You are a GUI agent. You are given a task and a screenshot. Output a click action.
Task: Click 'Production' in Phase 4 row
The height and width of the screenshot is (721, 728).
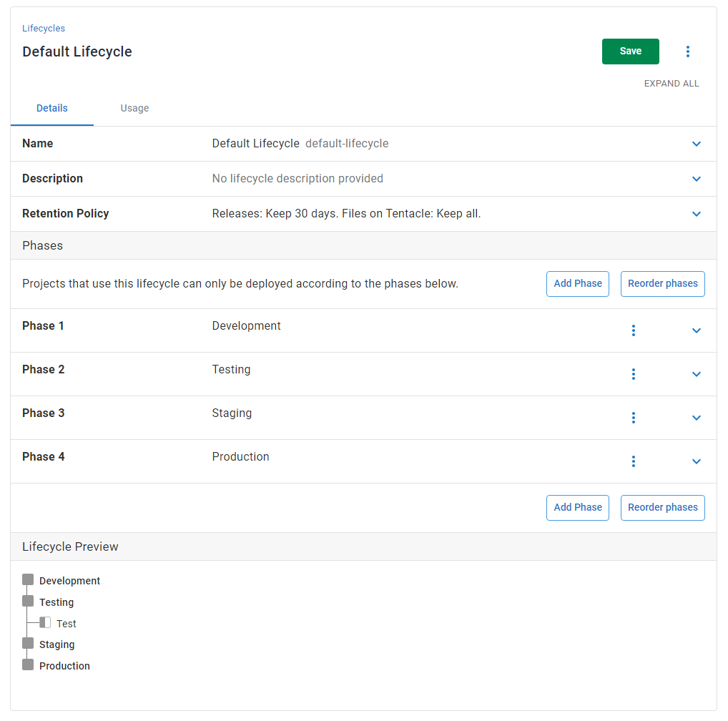[240, 457]
